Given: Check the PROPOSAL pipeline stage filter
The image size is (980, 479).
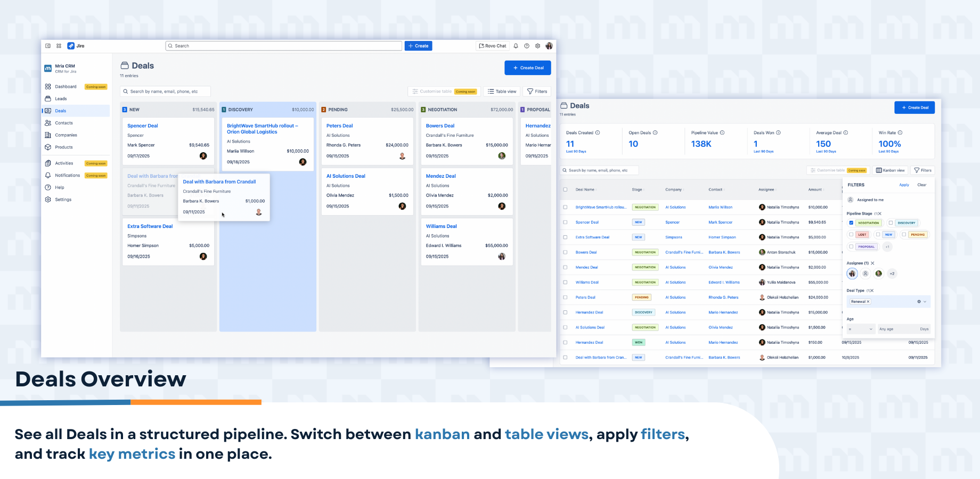Looking at the screenshot, I should point(851,247).
